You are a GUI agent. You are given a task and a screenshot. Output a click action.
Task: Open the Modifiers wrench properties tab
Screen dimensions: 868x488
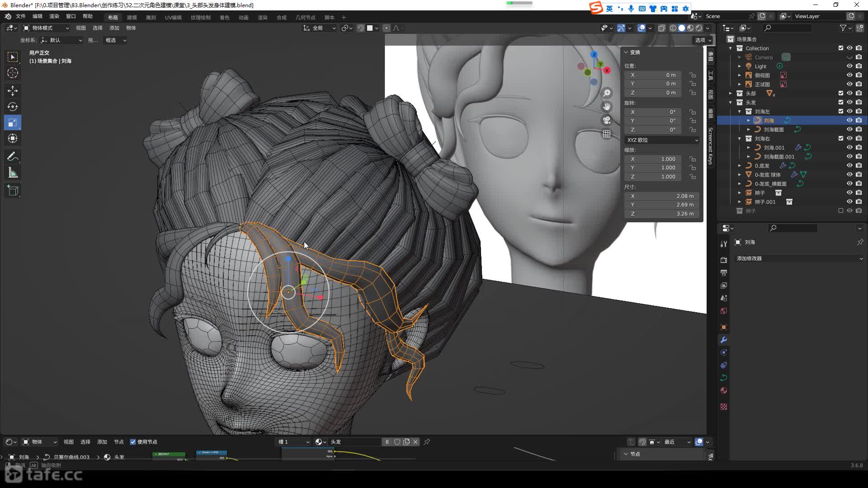[724, 340]
